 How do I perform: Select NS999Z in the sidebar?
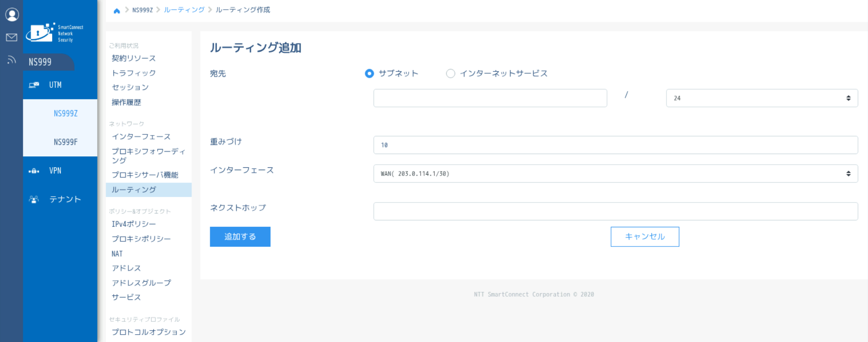click(x=60, y=113)
